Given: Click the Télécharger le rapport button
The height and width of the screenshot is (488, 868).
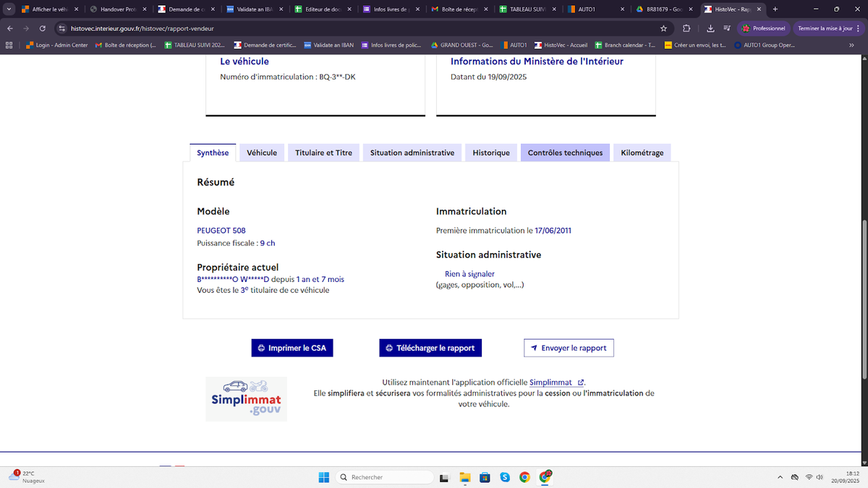Looking at the screenshot, I should (x=430, y=348).
